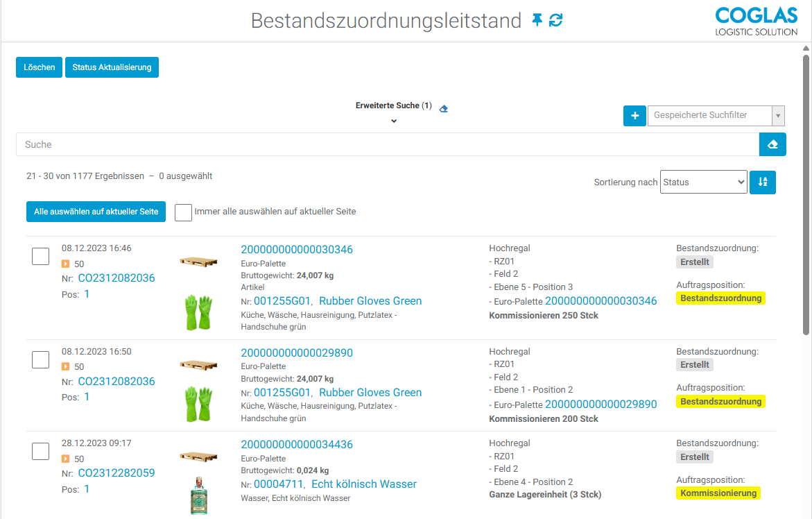
Task: Click the plus button to add search filter
Action: point(634,115)
